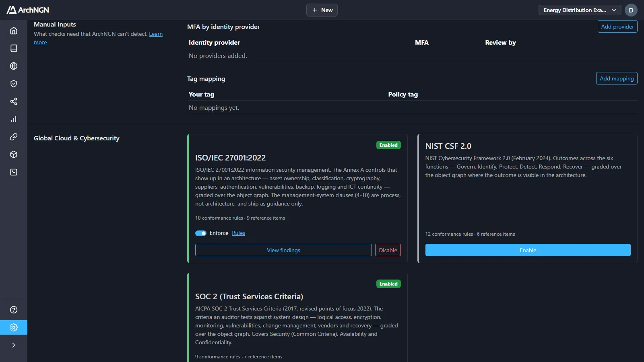Viewport: 644px width, 362px height.
Task: Click the Your tag column header
Action: tap(201, 95)
